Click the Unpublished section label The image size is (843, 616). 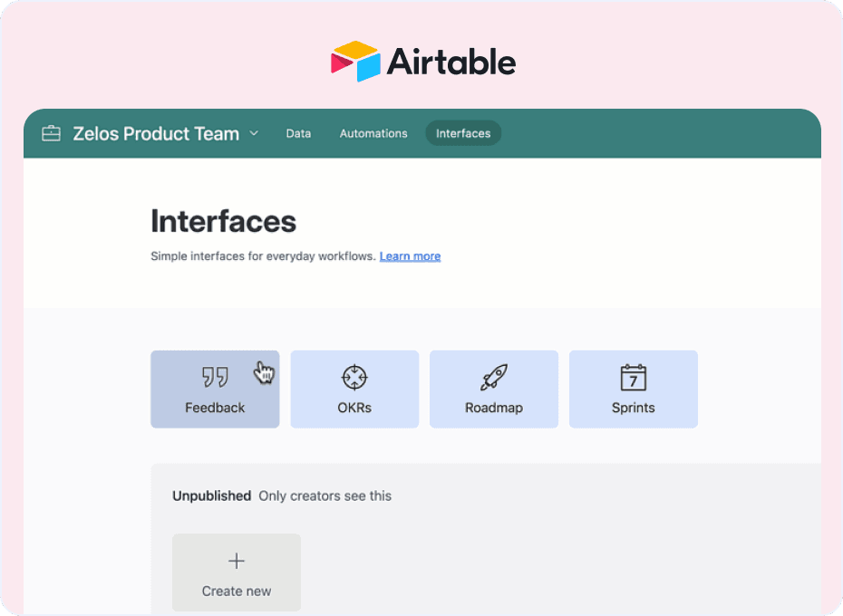point(212,496)
